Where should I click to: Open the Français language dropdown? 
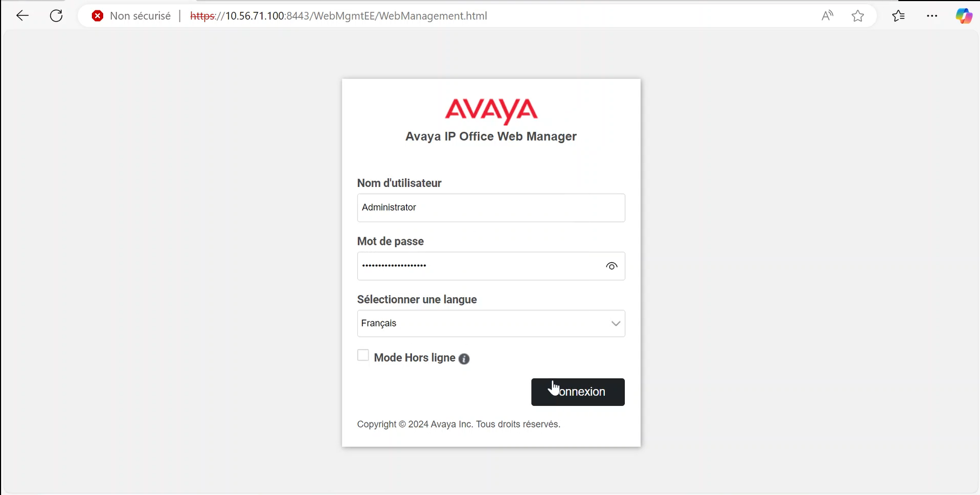[491, 323]
